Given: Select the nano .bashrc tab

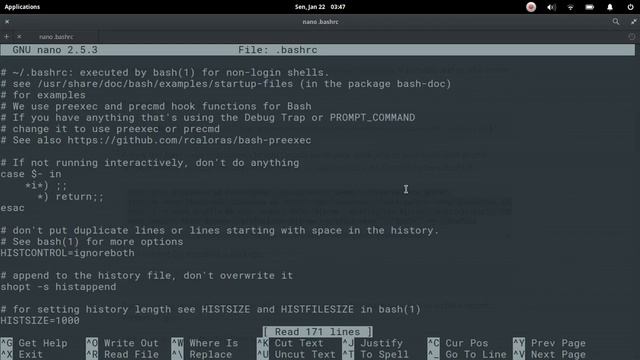Looking at the screenshot, I should coord(56,37).
